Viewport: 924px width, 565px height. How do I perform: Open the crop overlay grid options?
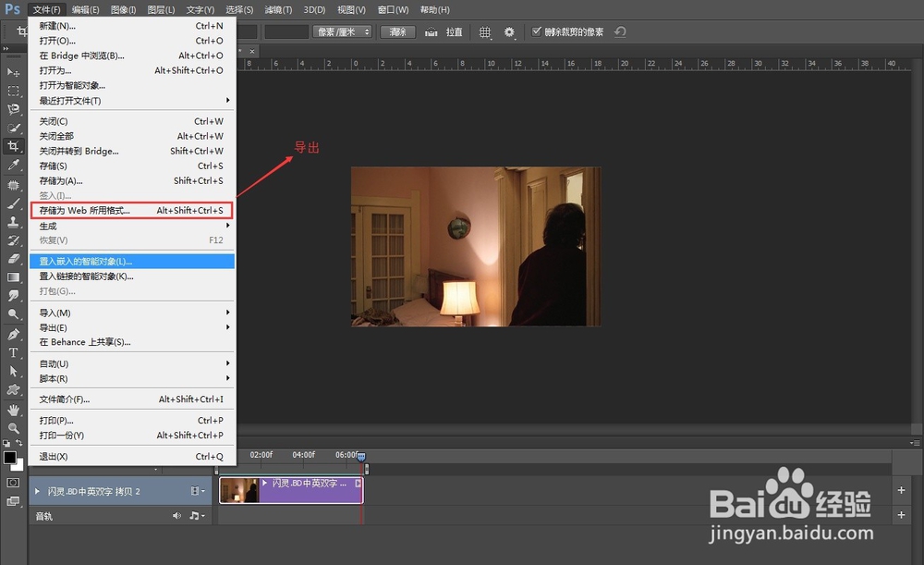point(485,32)
